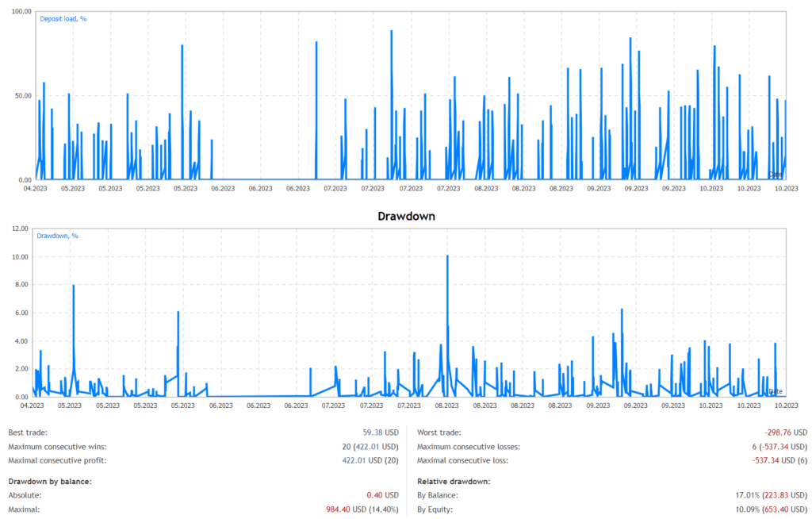The image size is (812, 519).
Task: Click the 'Relative drawdown:' heading
Action: pyautogui.click(x=454, y=482)
